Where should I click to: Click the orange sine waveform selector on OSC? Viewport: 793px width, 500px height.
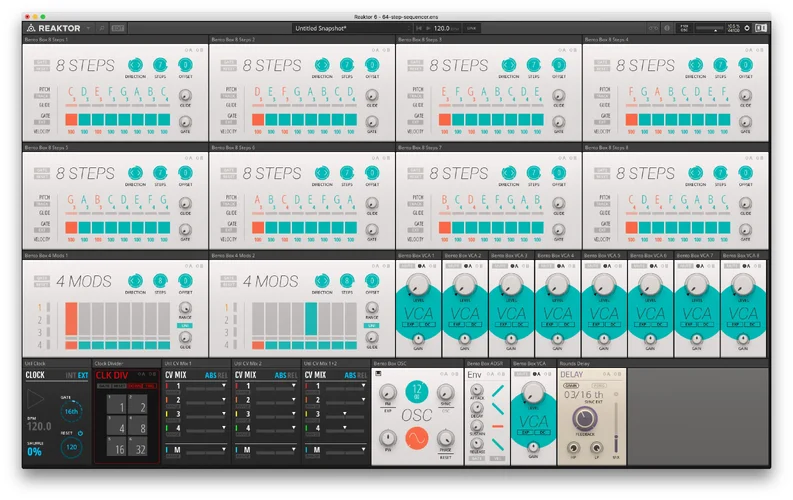point(417,438)
